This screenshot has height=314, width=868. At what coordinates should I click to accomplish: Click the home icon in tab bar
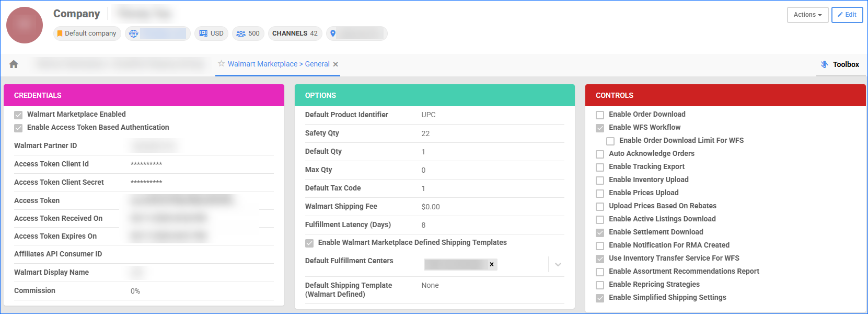pos(14,64)
